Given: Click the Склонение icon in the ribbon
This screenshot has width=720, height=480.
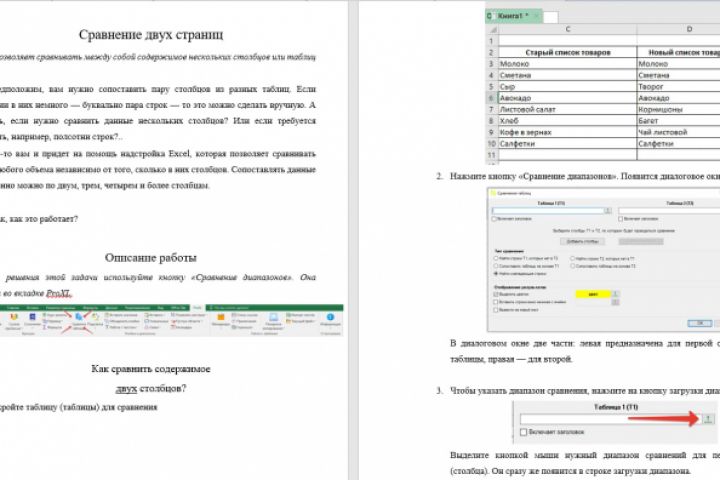Looking at the screenshot, I should click(x=32, y=316).
